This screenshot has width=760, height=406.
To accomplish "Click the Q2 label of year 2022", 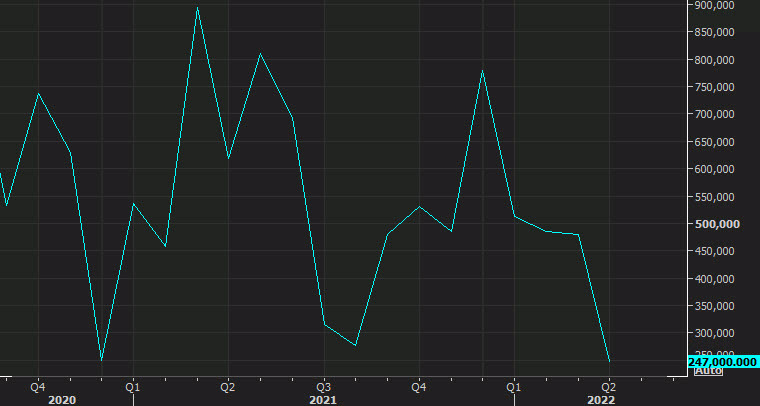I will (x=609, y=388).
